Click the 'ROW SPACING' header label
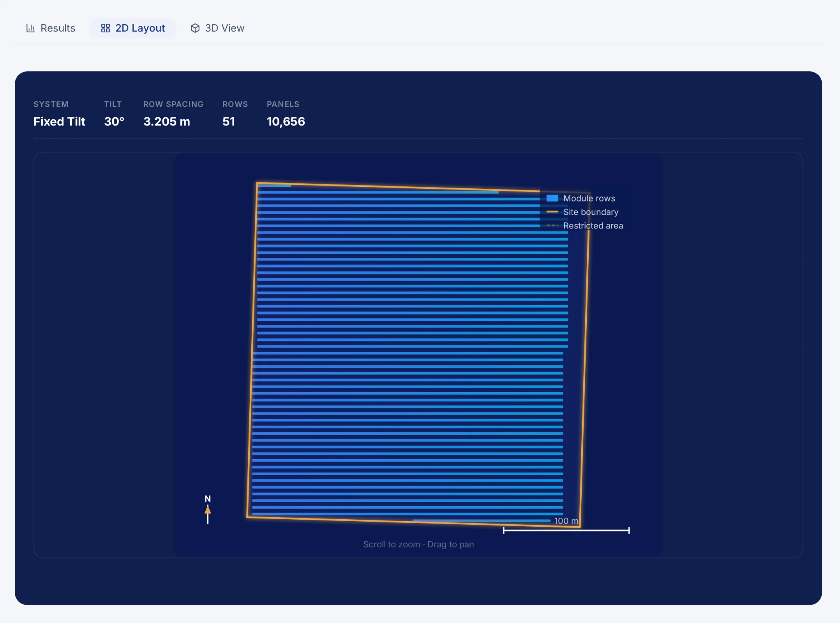 tap(173, 104)
